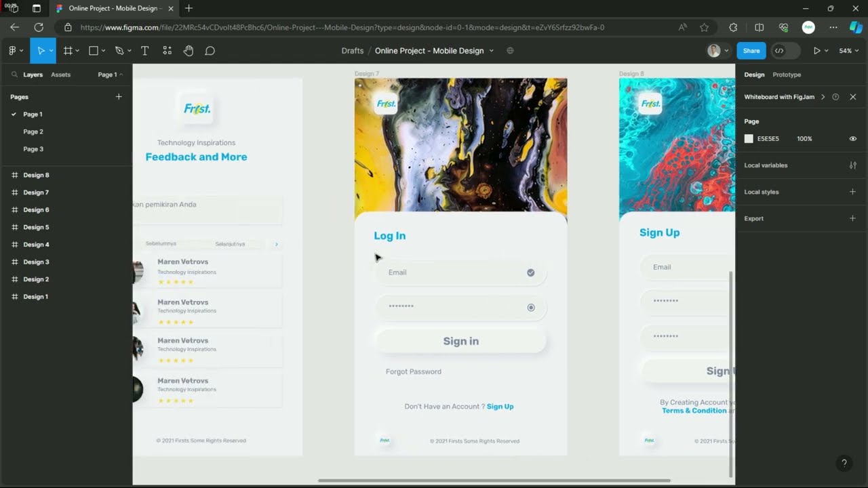868x488 pixels.
Task: Open browser profile avatar
Action: (808, 27)
